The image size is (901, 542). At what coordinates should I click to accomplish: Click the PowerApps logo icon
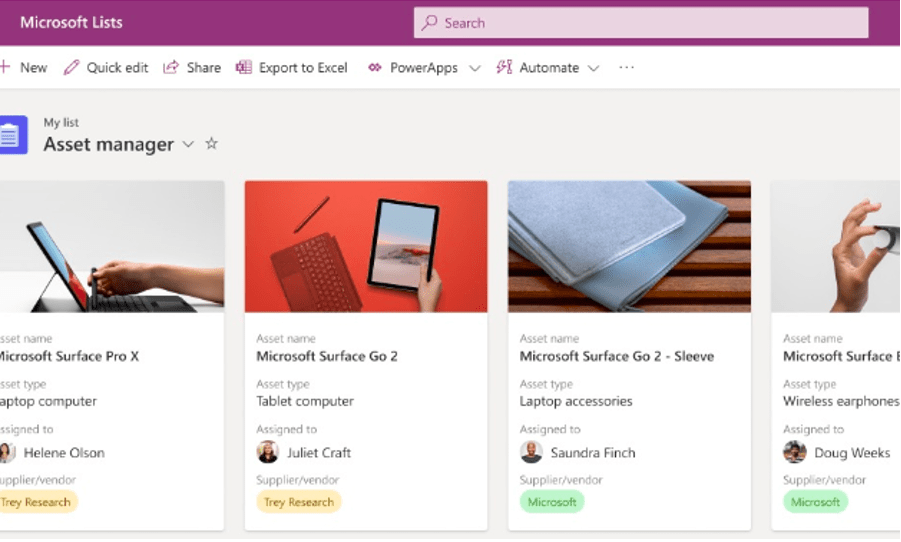tap(375, 67)
